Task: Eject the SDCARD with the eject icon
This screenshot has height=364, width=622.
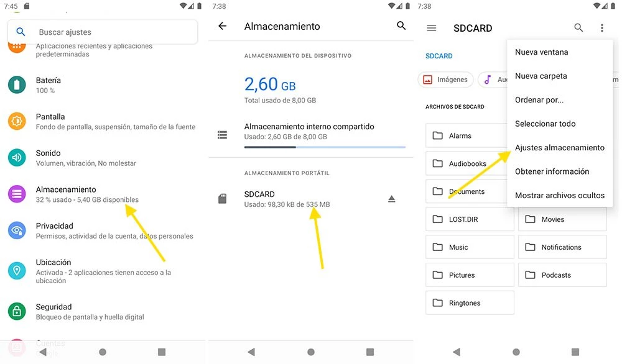Action: (391, 199)
